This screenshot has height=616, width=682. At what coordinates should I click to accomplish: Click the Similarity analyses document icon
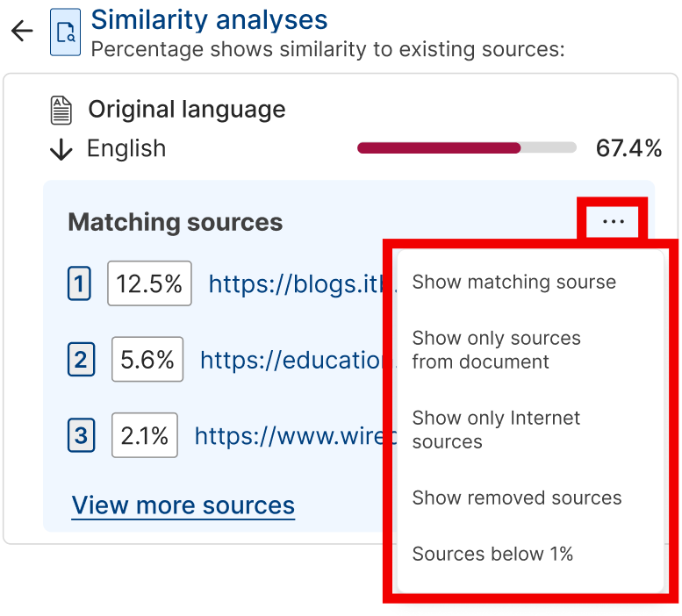point(65,32)
